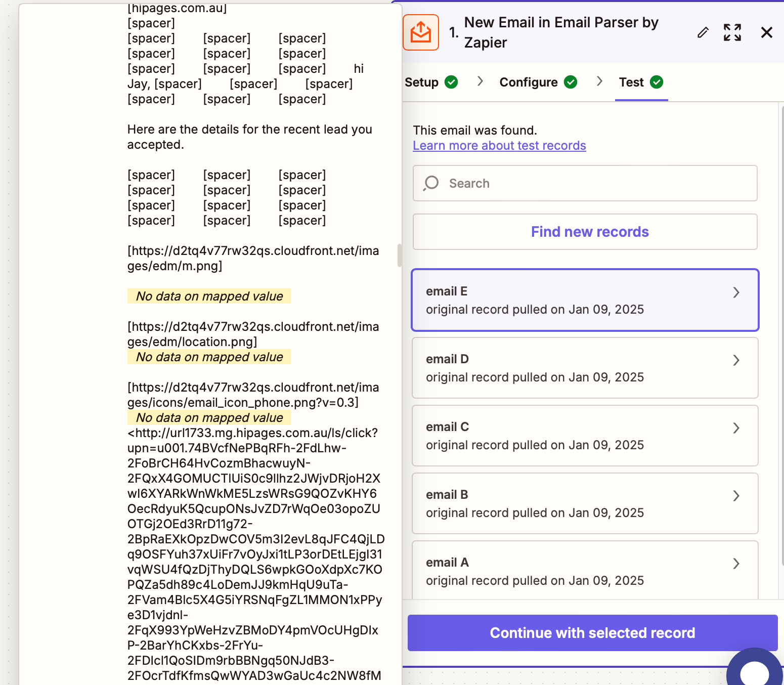Expand email C record chevron
Image resolution: width=784 pixels, height=685 pixels.
point(736,428)
